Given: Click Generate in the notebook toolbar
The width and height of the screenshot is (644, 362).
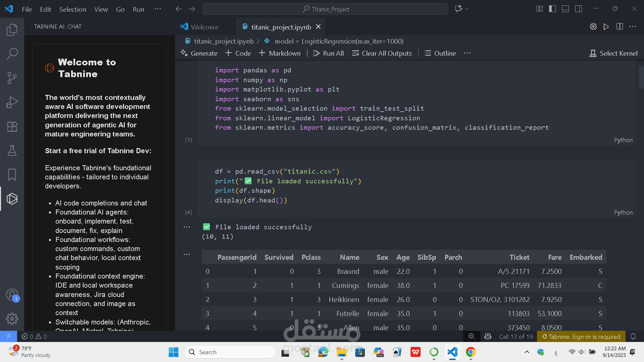Looking at the screenshot, I should 199,53.
